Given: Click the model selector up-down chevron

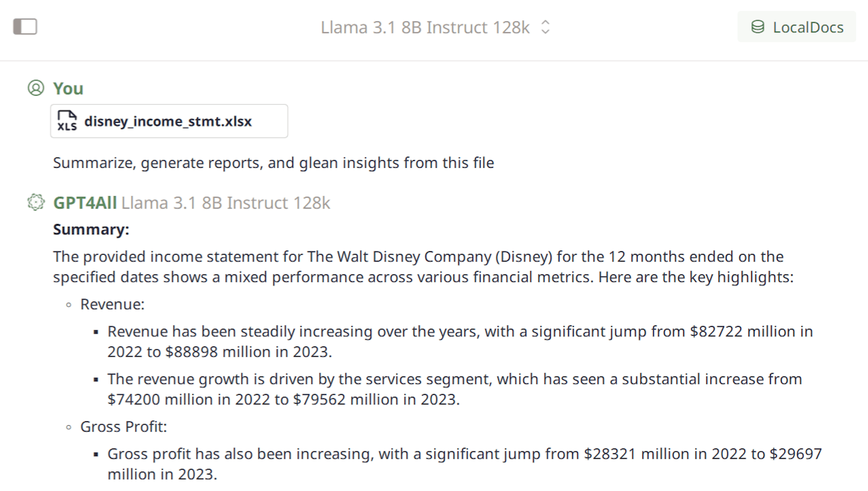Looking at the screenshot, I should (x=545, y=27).
